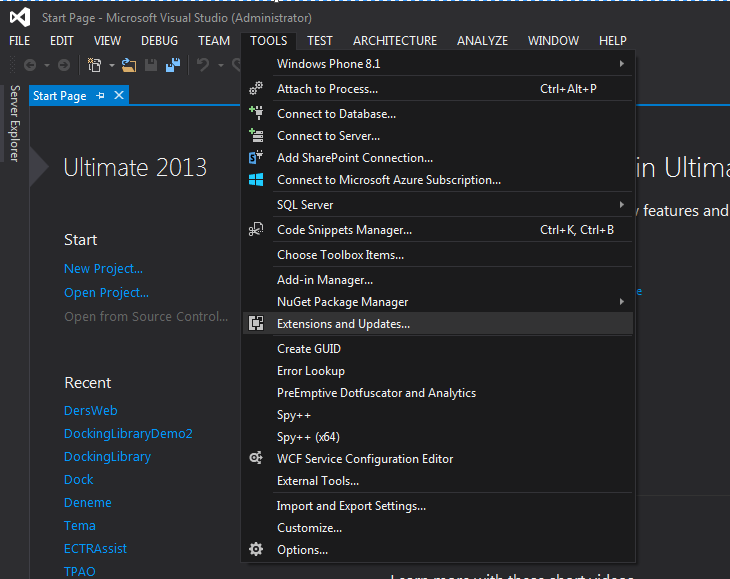
Task: Click the Visual Studio logo icon
Action: [20, 18]
